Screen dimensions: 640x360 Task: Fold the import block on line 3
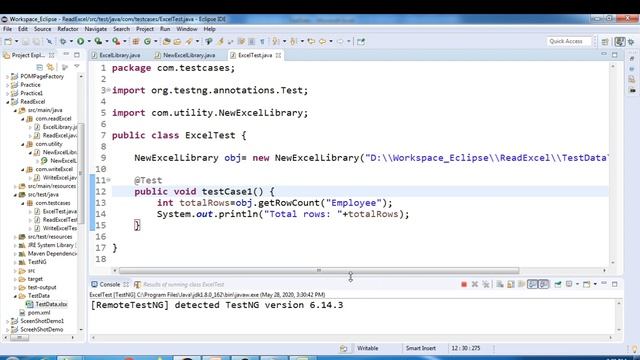[x=109, y=90]
